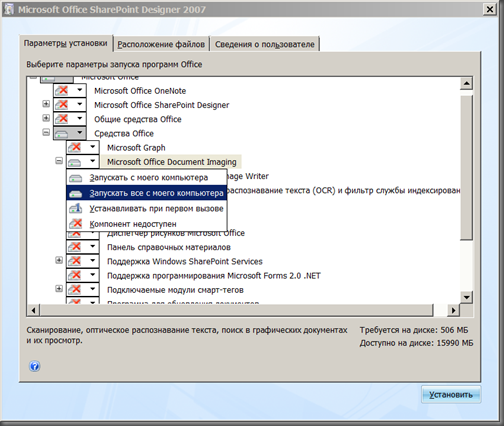Click the Доступно на диске: 15990 МБ text

tap(416, 343)
